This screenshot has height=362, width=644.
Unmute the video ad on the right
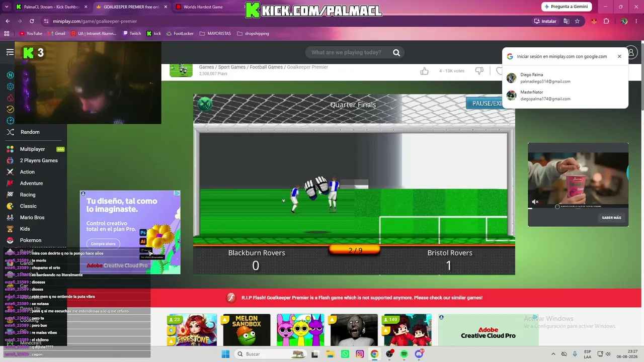click(x=535, y=202)
